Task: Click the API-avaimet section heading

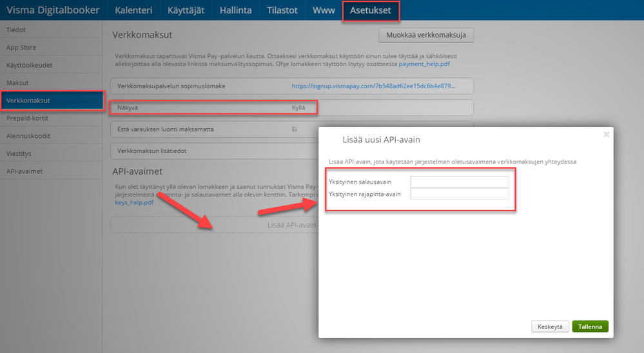Action: (137, 171)
